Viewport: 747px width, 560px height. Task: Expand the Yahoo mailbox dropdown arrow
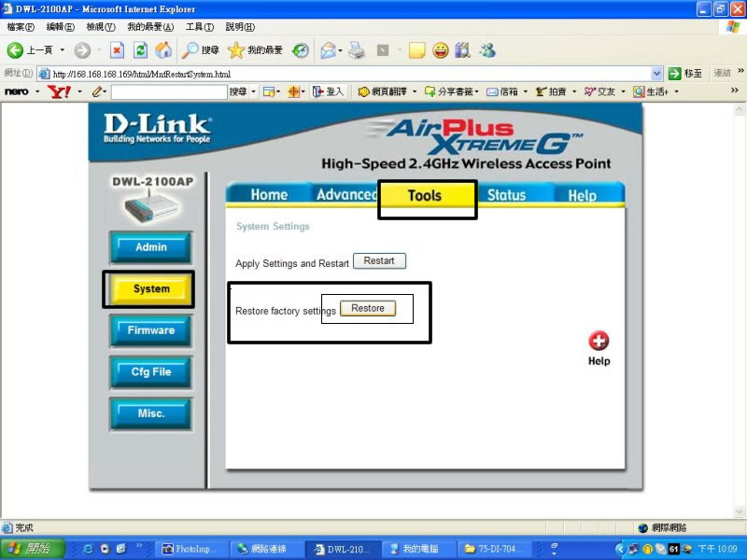pyautogui.click(x=526, y=91)
